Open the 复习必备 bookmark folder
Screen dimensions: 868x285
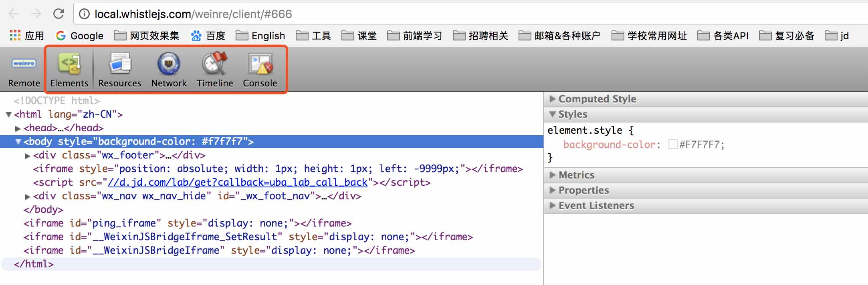[787, 36]
